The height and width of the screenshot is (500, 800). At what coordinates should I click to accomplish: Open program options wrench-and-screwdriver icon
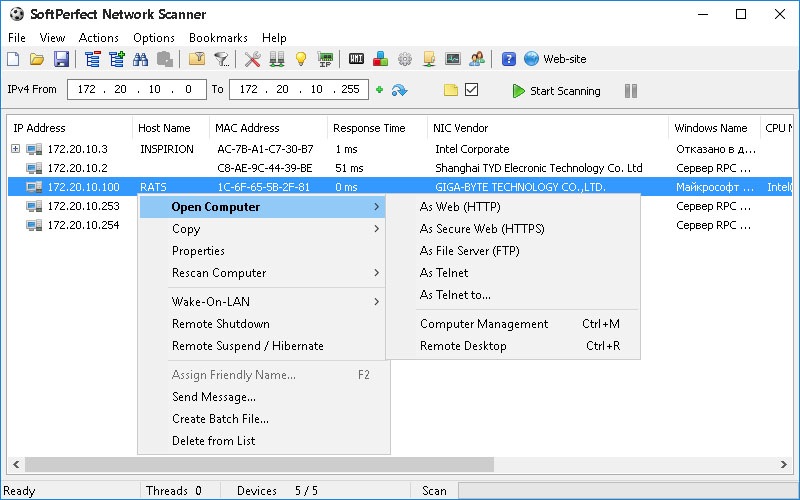pos(252,59)
